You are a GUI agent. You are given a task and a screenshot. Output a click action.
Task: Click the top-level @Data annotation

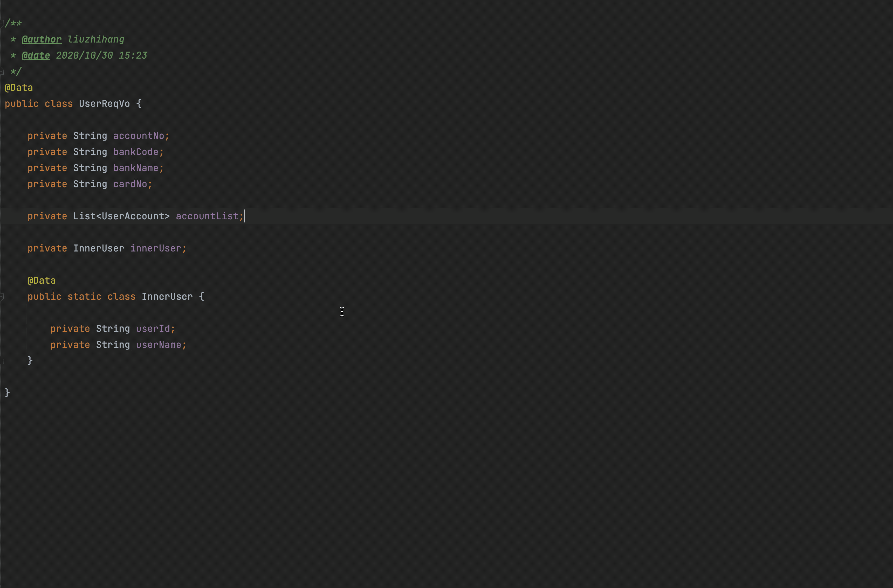pyautogui.click(x=19, y=88)
